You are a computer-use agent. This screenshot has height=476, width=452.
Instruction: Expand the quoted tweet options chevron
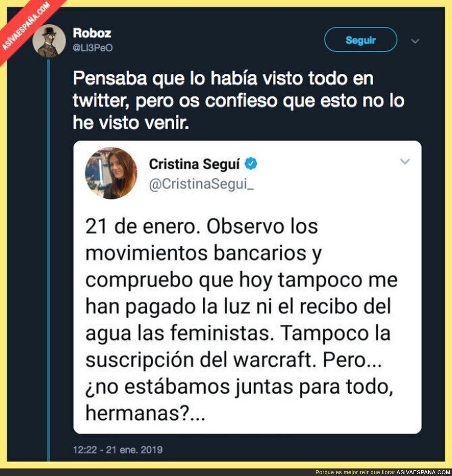point(405,162)
